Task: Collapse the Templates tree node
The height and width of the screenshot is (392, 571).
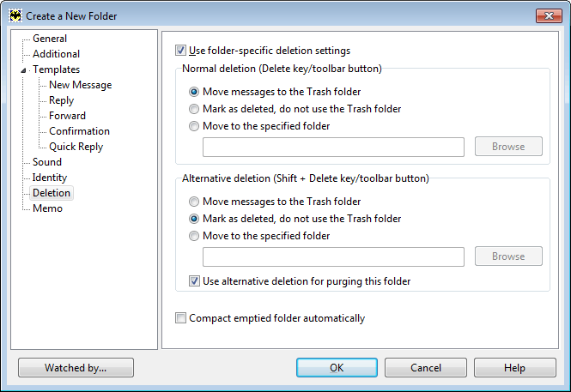Action: [x=23, y=70]
